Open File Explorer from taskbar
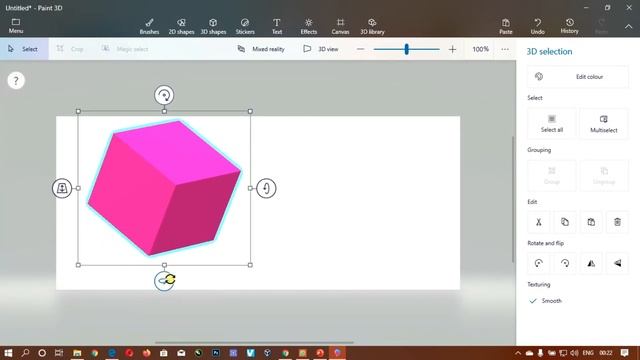Screen dimensions: 640x360 pos(77,353)
